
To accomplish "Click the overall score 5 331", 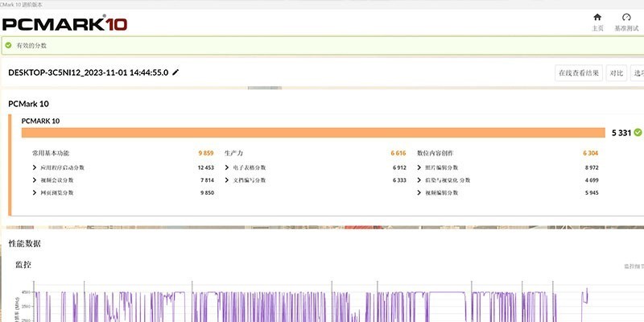I will 621,133.
